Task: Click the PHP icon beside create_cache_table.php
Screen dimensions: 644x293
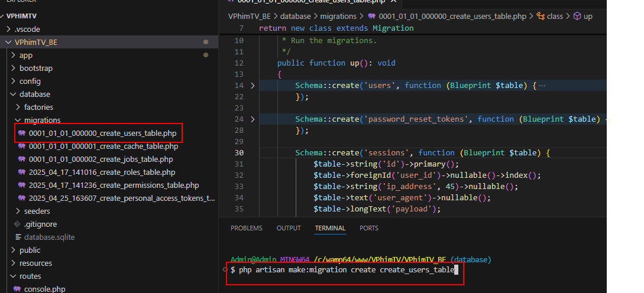Action: [x=22, y=146]
